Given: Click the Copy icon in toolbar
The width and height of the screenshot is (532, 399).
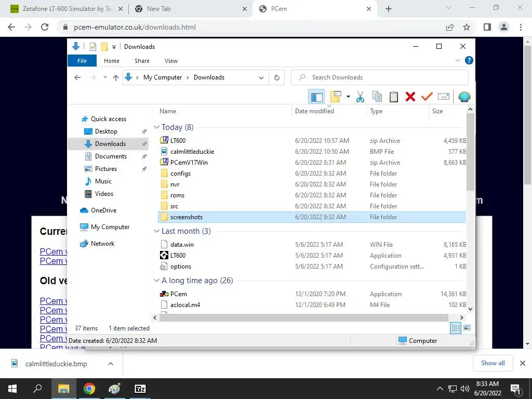Looking at the screenshot, I should click(377, 97).
